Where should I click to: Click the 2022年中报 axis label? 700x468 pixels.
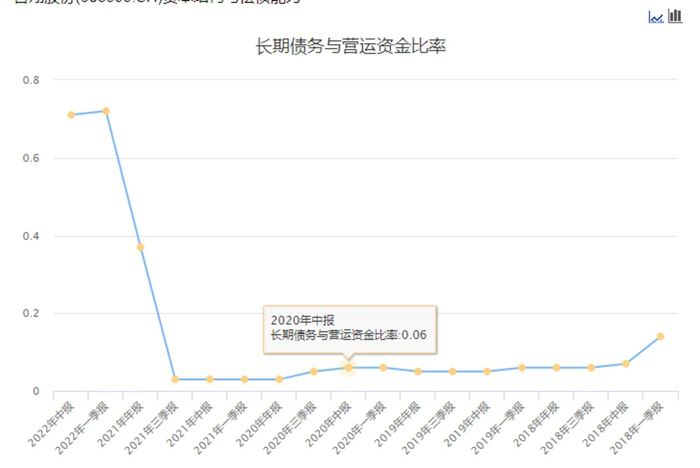click(x=50, y=424)
